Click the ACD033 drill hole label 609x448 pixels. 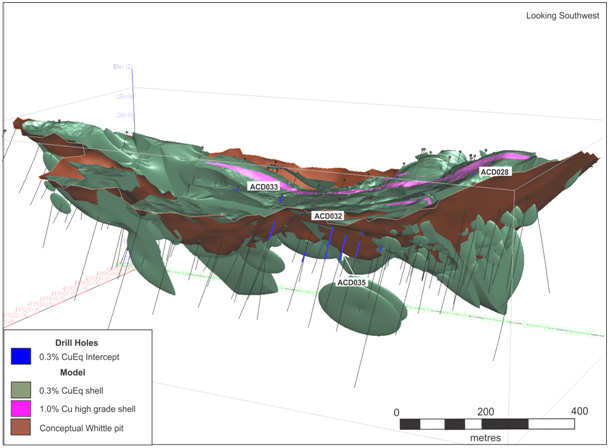coord(264,187)
